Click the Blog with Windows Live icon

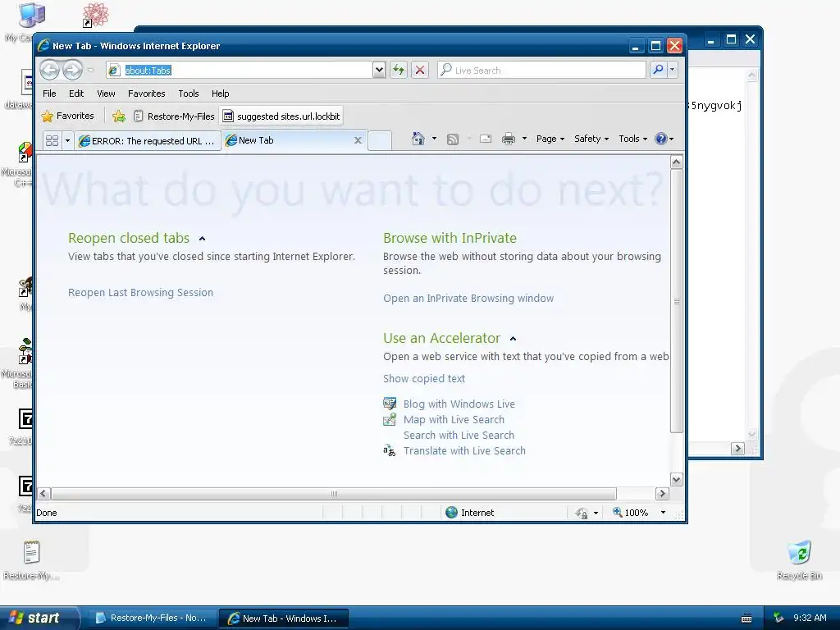click(x=390, y=404)
